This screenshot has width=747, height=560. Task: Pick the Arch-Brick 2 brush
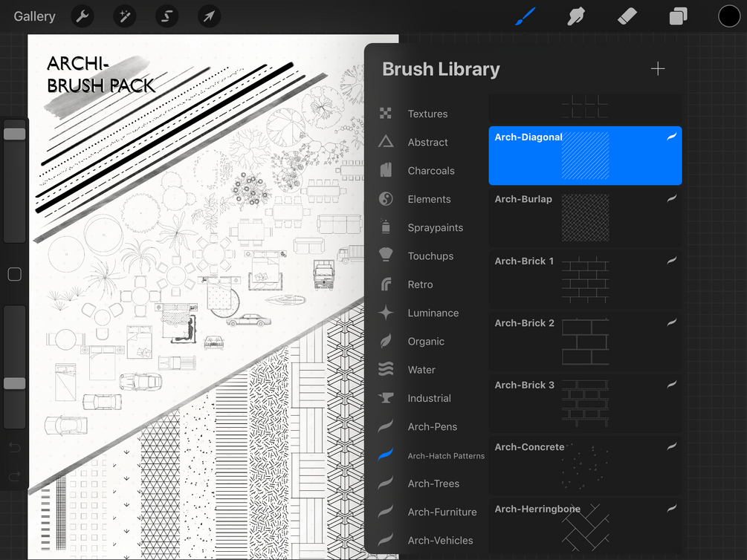tap(585, 342)
